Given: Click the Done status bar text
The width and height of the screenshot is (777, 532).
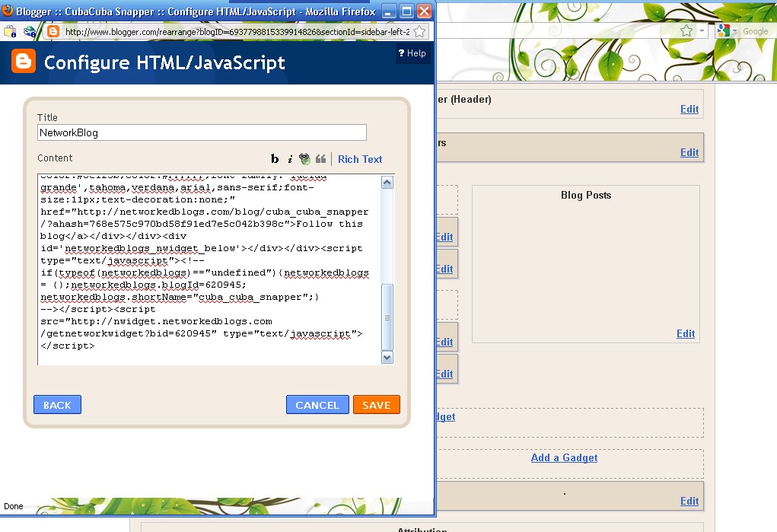Looking at the screenshot, I should pos(14,506).
